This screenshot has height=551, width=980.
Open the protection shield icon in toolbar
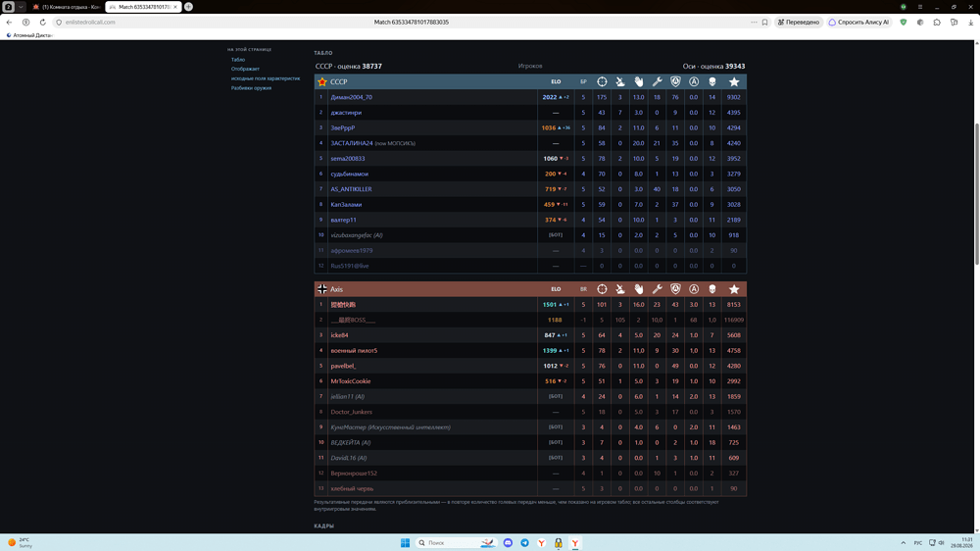(x=904, y=22)
